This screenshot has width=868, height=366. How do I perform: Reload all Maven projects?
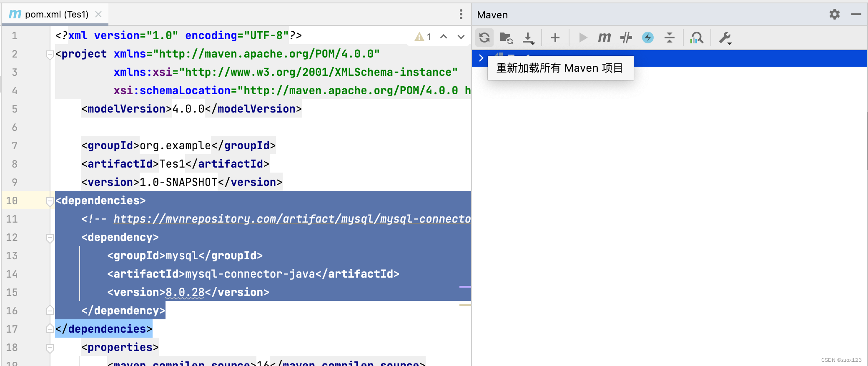(484, 38)
